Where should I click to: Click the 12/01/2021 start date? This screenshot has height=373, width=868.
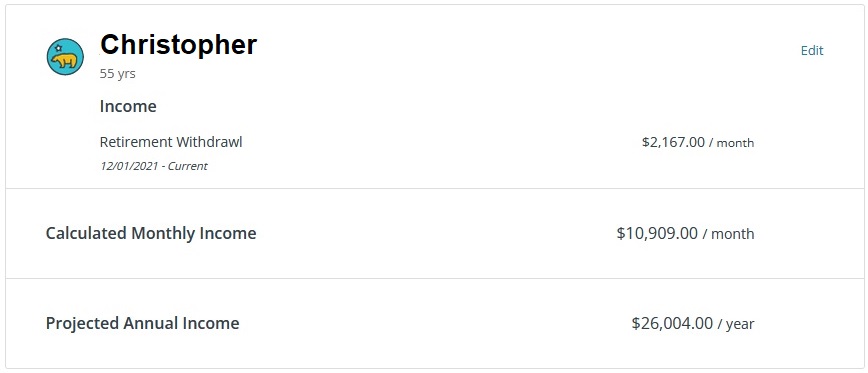(x=129, y=166)
